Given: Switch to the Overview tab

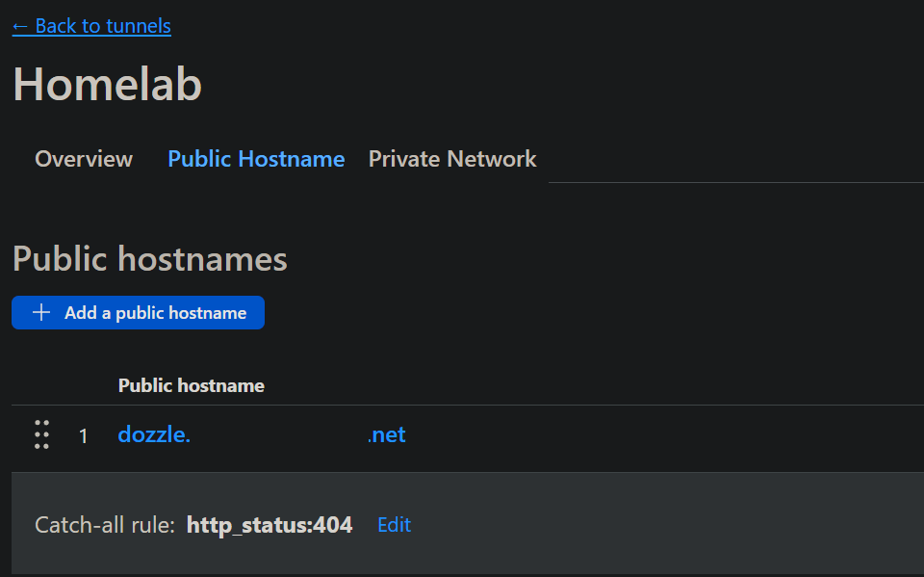Looking at the screenshot, I should click(84, 159).
